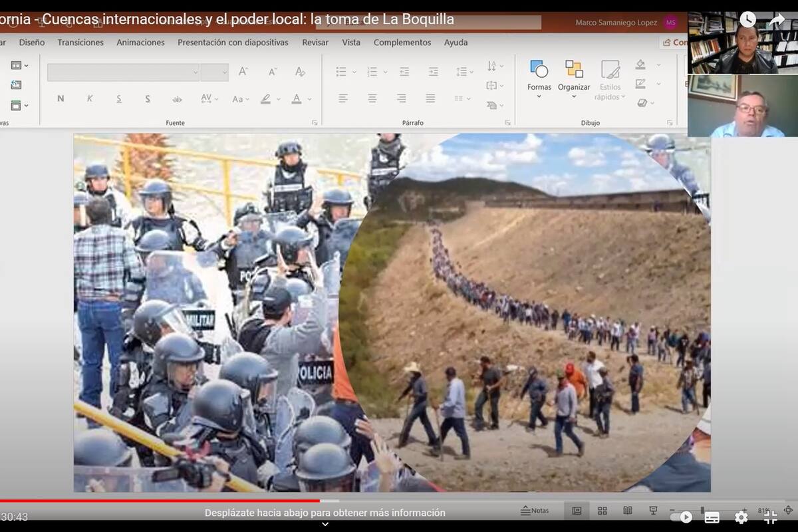798x532 pixels.
Task: Click the decrease indent icon
Action: (x=404, y=71)
